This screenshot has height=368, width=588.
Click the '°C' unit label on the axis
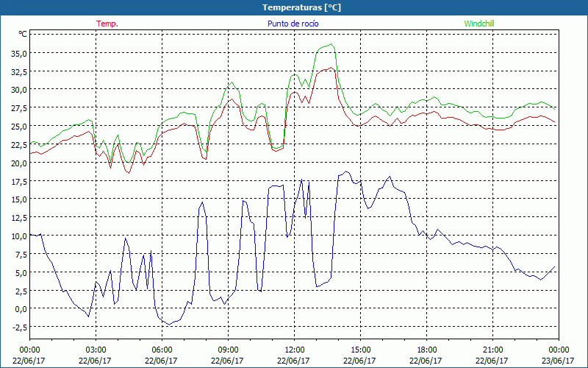pos(23,34)
